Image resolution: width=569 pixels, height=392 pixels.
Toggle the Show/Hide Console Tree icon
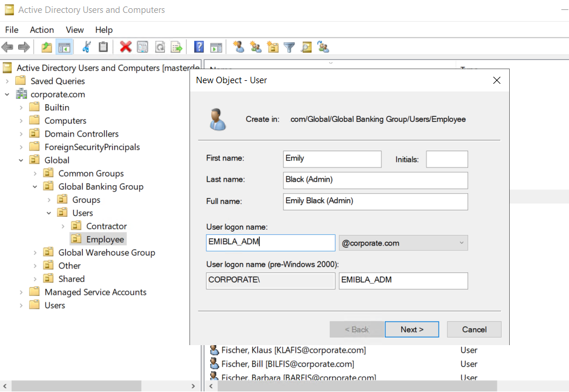coord(64,47)
